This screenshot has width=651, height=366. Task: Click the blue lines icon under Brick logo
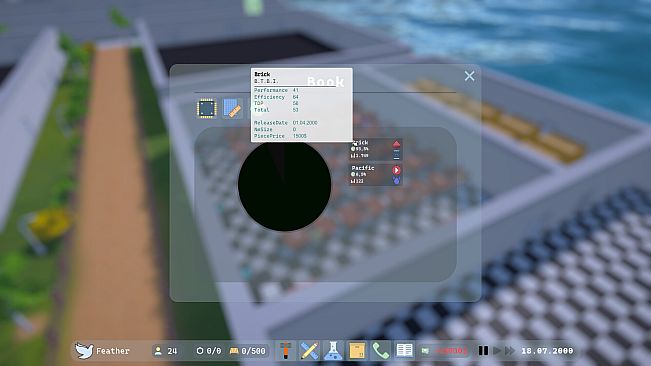[396, 155]
